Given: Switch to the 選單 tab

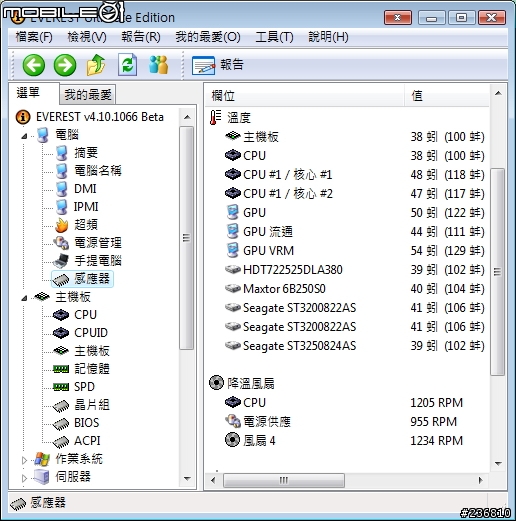Looking at the screenshot, I should 34,93.
